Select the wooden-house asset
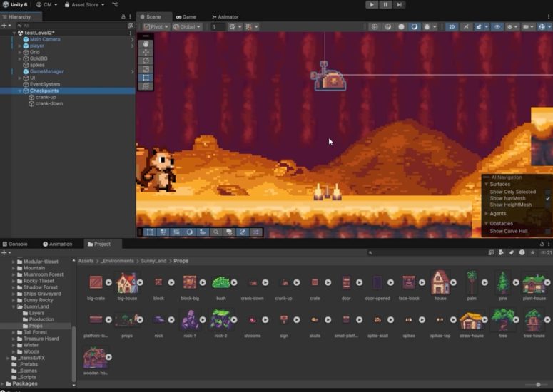Screen dimensions: 553x392 [x=95, y=358]
